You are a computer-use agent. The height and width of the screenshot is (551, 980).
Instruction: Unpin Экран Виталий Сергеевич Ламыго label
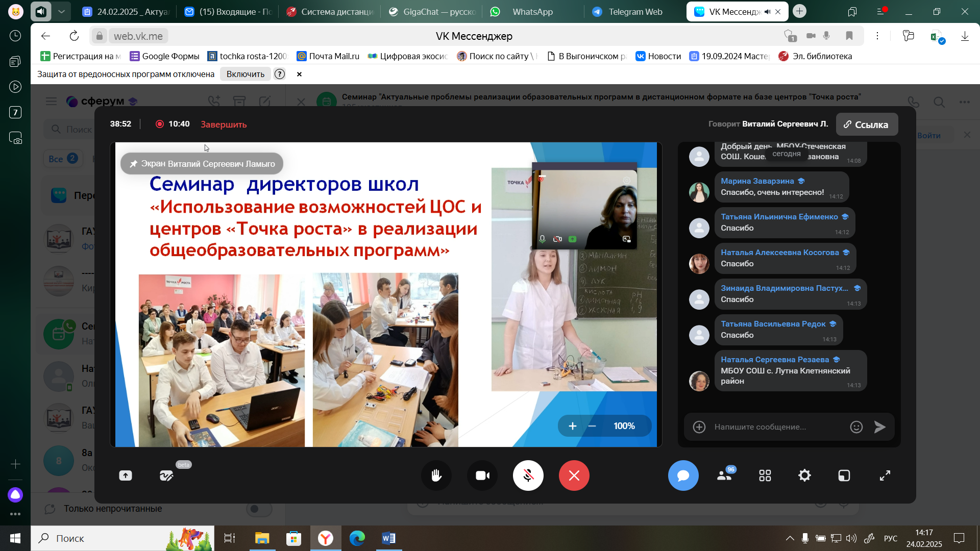tap(202, 164)
